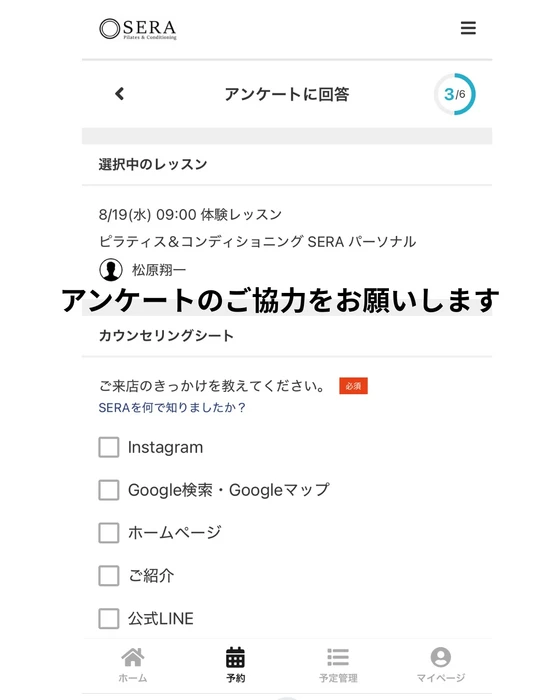Screen dimensions: 560x700
Task: Switch to the マイページ tab label
Action: click(441, 678)
